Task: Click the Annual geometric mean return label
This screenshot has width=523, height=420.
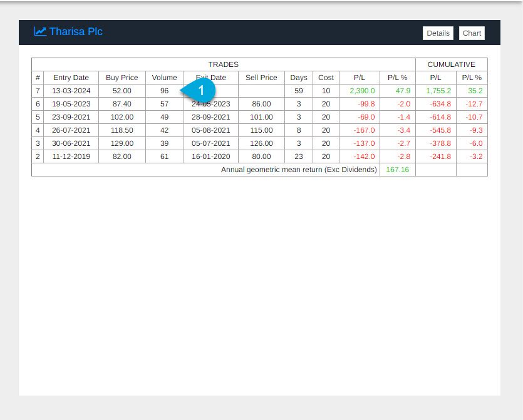Action: (299, 170)
